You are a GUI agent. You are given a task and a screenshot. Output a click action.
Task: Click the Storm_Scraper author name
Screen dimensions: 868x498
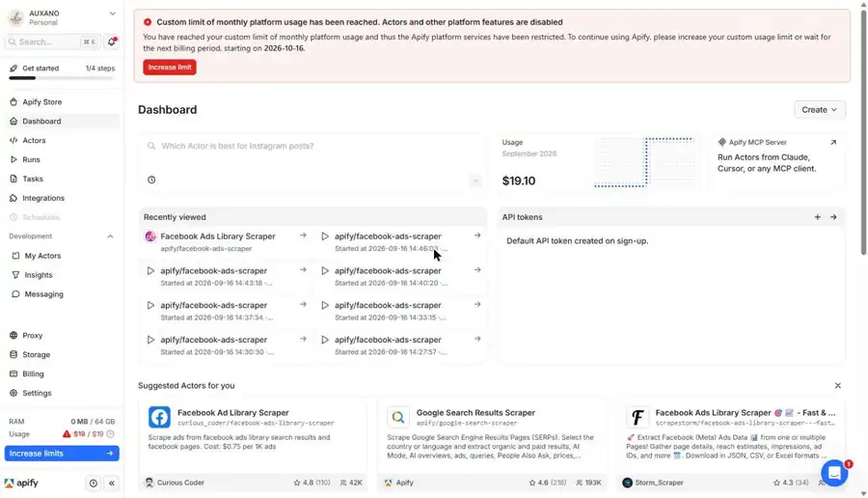659,483
